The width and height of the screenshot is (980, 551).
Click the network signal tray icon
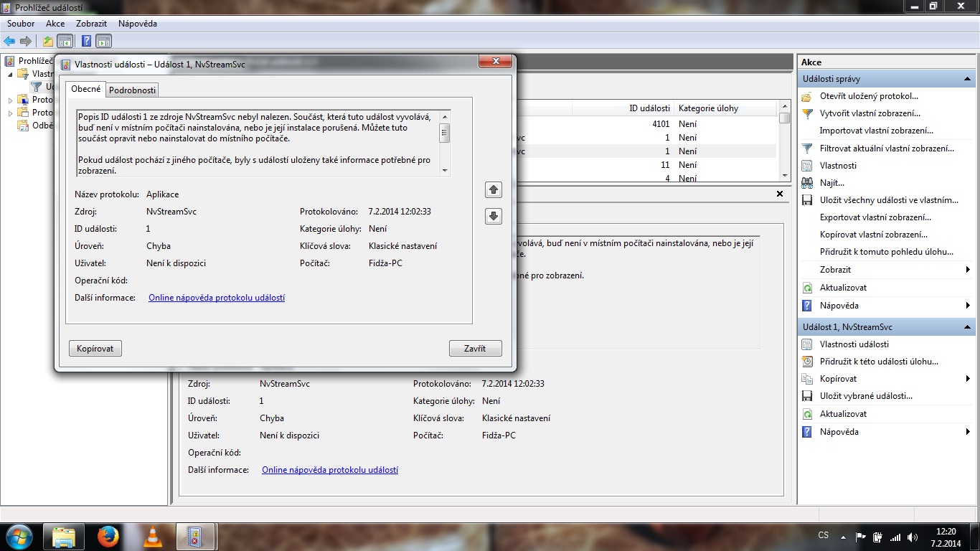(x=895, y=537)
